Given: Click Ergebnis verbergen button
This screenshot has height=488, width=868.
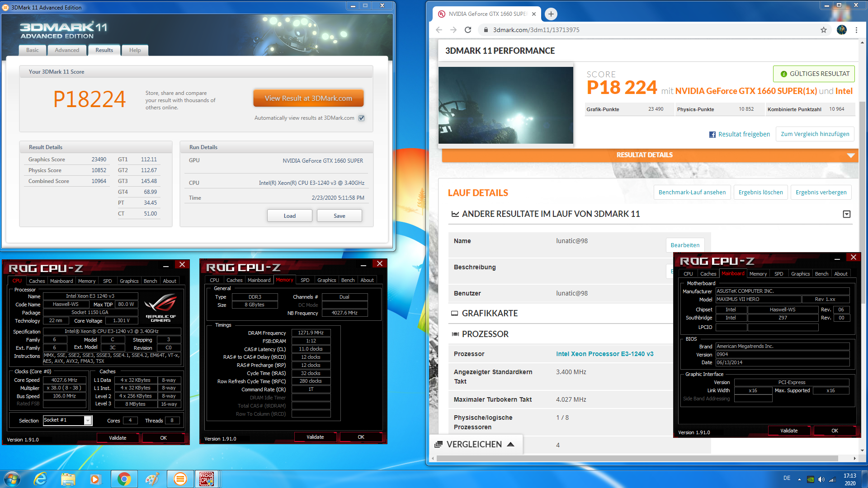Looking at the screenshot, I should point(821,192).
